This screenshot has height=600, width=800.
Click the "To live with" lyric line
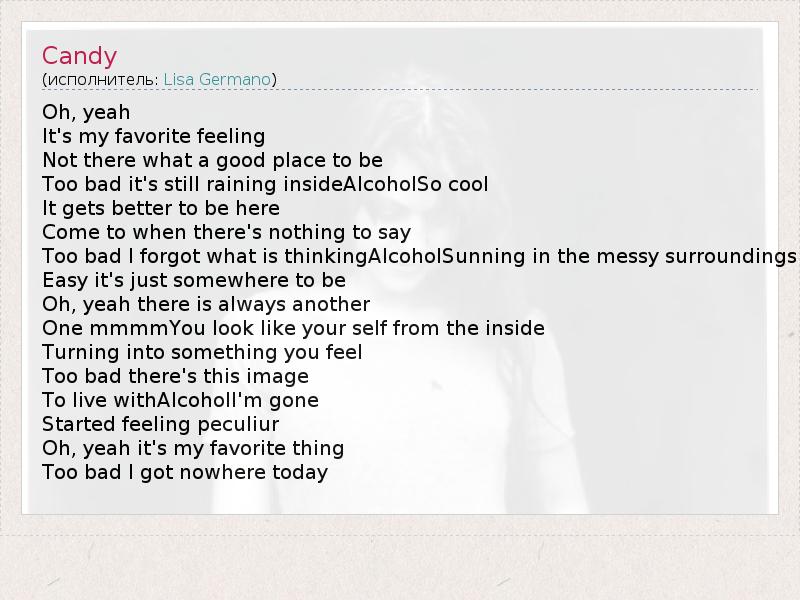click(180, 400)
